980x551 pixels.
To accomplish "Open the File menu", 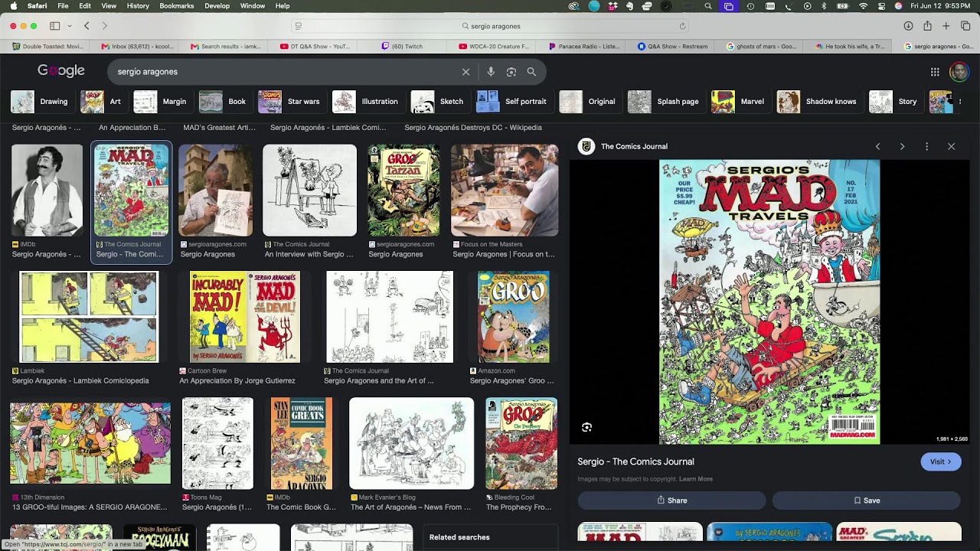I will point(63,6).
